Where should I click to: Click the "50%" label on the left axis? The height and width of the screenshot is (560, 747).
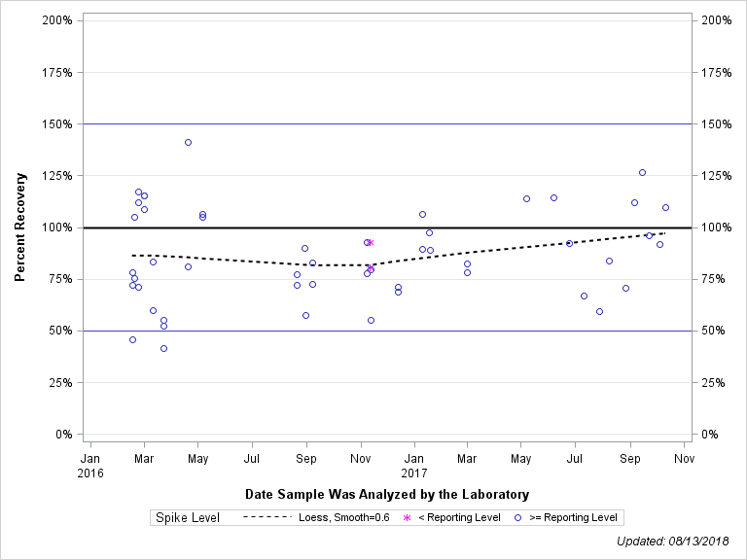pyautogui.click(x=60, y=331)
